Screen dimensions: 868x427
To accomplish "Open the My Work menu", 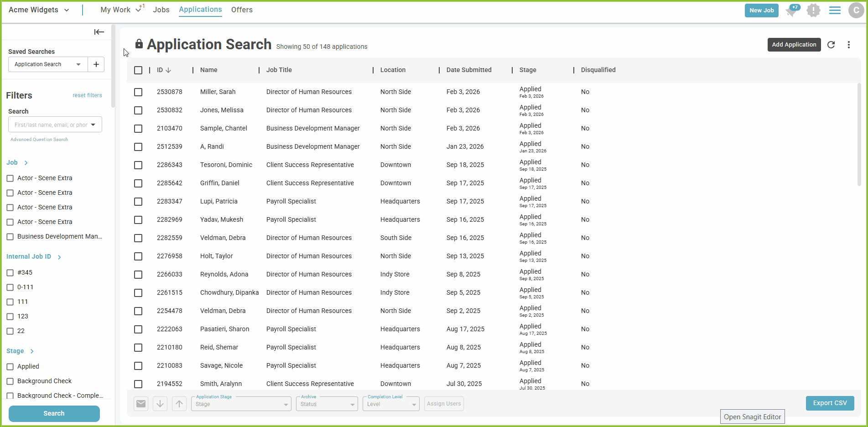I will tap(121, 10).
